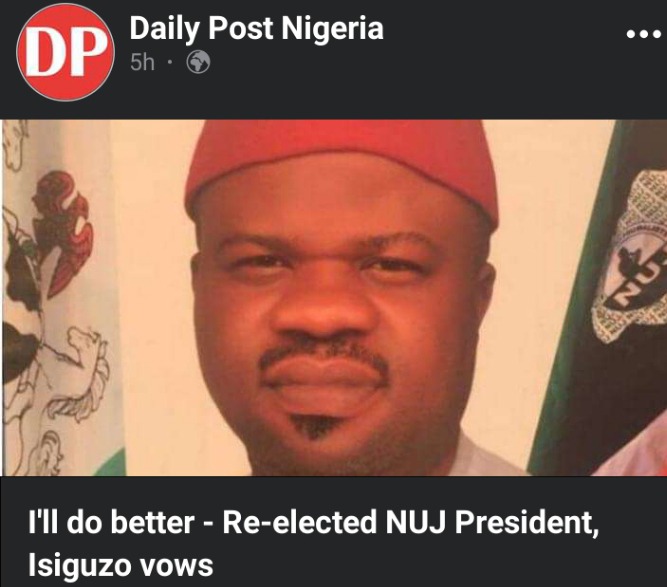Click the "Isiguzo vows" headline line
This screenshot has width=667, height=587.
click(x=120, y=565)
